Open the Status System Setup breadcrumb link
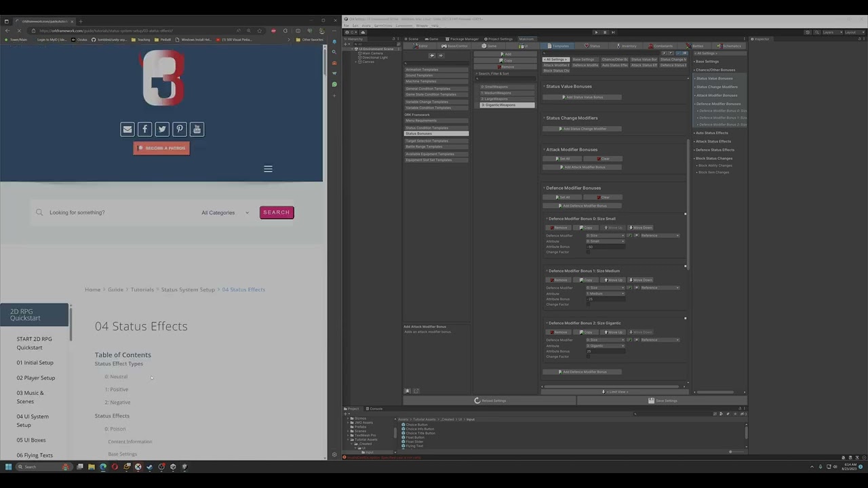 [188, 289]
